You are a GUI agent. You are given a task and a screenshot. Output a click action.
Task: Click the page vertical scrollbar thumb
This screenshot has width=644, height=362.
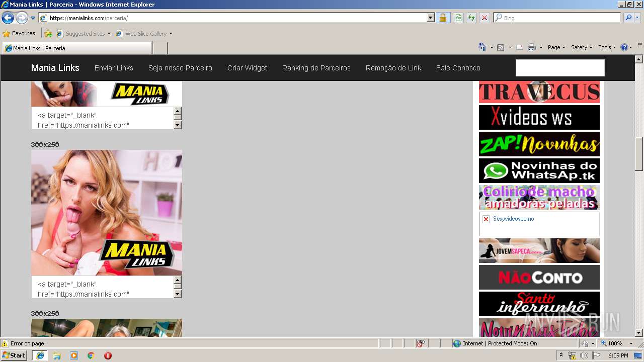pos(639,154)
